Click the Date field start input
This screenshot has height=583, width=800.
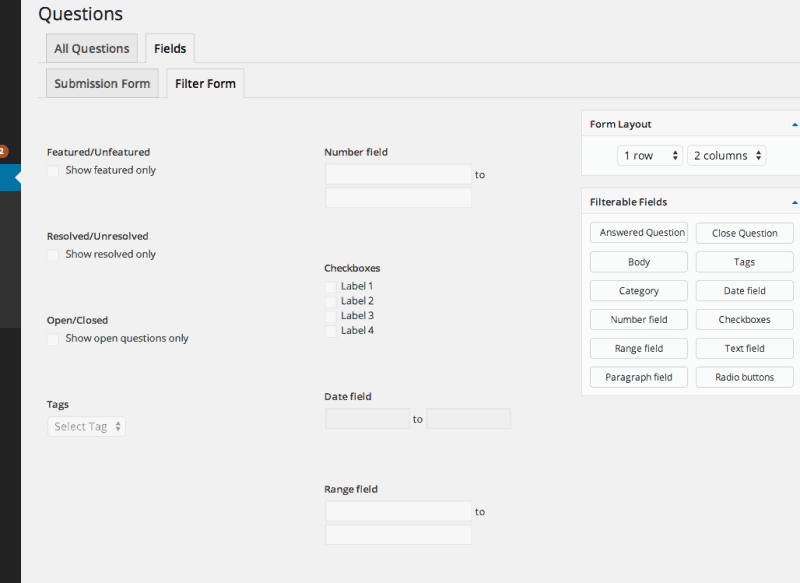pos(367,419)
